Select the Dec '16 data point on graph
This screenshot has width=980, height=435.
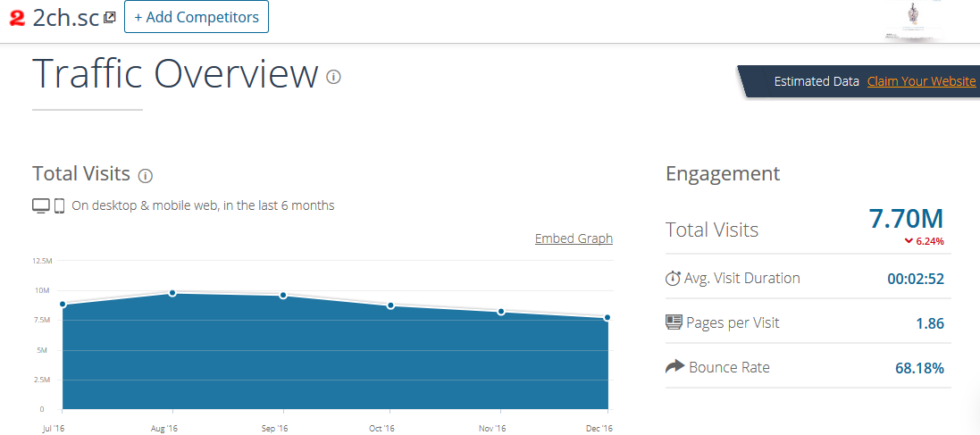pyautogui.click(x=607, y=318)
